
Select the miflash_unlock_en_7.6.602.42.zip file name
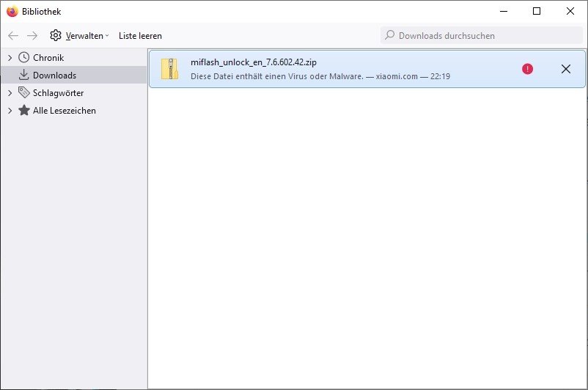(x=254, y=62)
